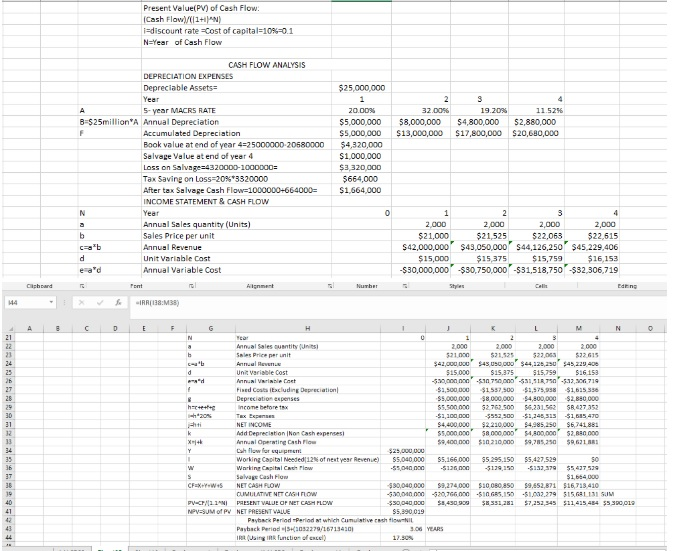Click the '17.30%' IRR result cell
The height and width of the screenshot is (551, 673).
[x=403, y=538]
